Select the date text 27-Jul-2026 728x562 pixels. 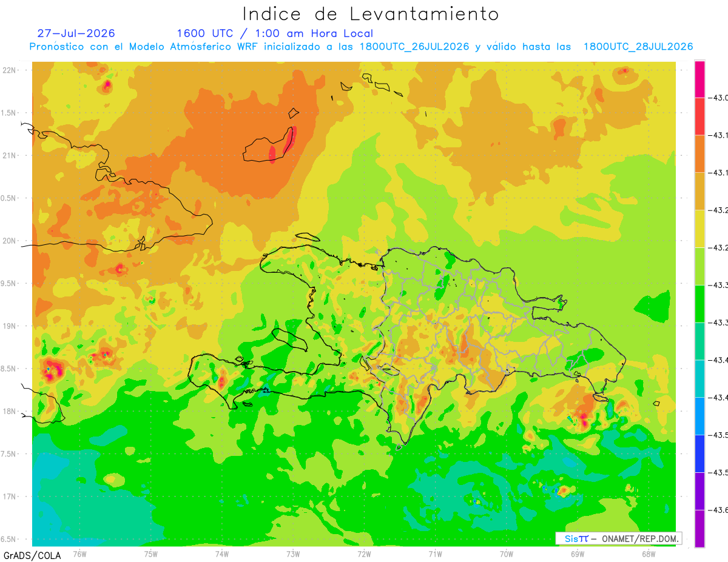(76, 33)
